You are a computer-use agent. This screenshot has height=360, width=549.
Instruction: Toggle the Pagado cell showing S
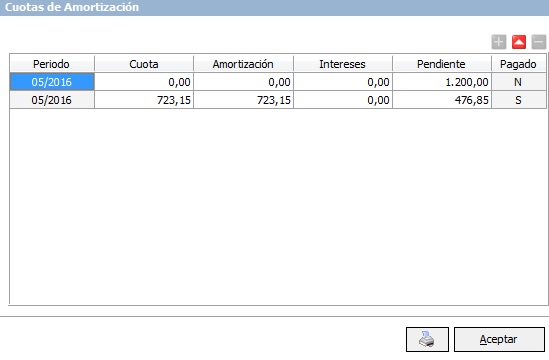(x=519, y=100)
